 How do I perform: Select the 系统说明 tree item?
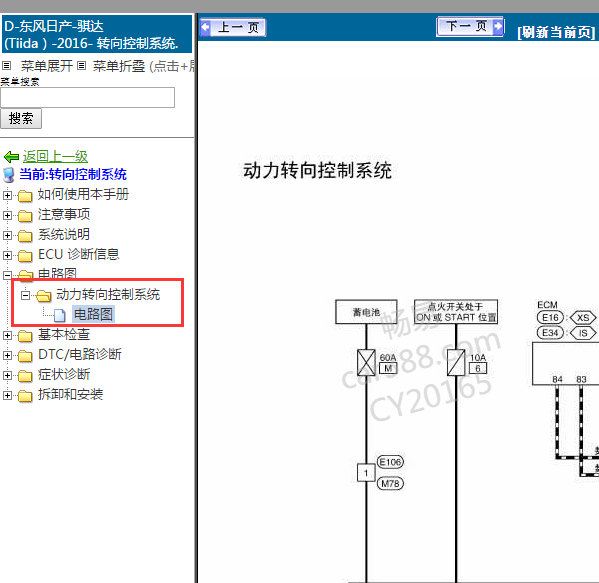[64, 234]
